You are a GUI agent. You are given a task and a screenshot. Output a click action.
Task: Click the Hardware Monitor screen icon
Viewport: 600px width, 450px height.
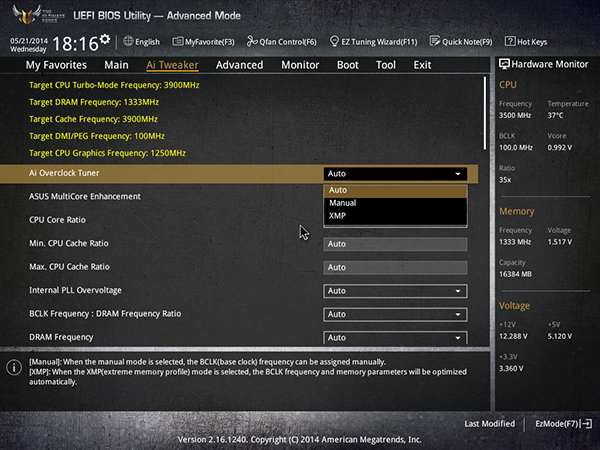point(504,64)
